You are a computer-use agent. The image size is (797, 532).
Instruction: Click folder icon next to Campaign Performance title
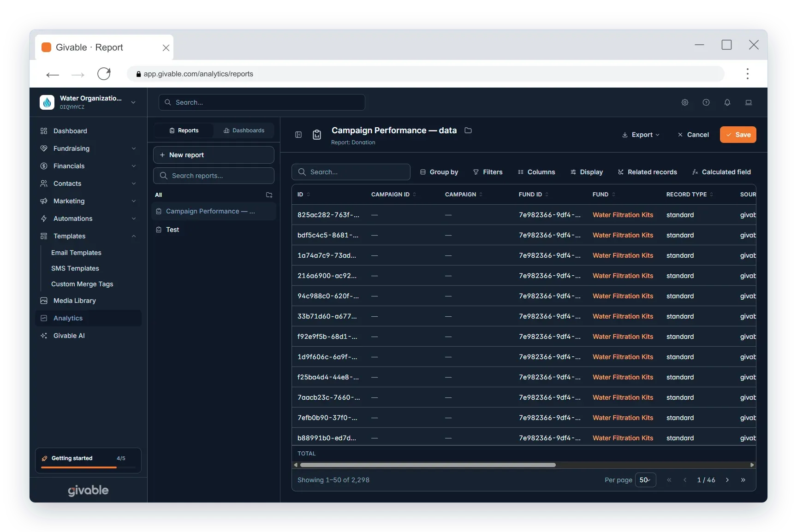tap(468, 130)
